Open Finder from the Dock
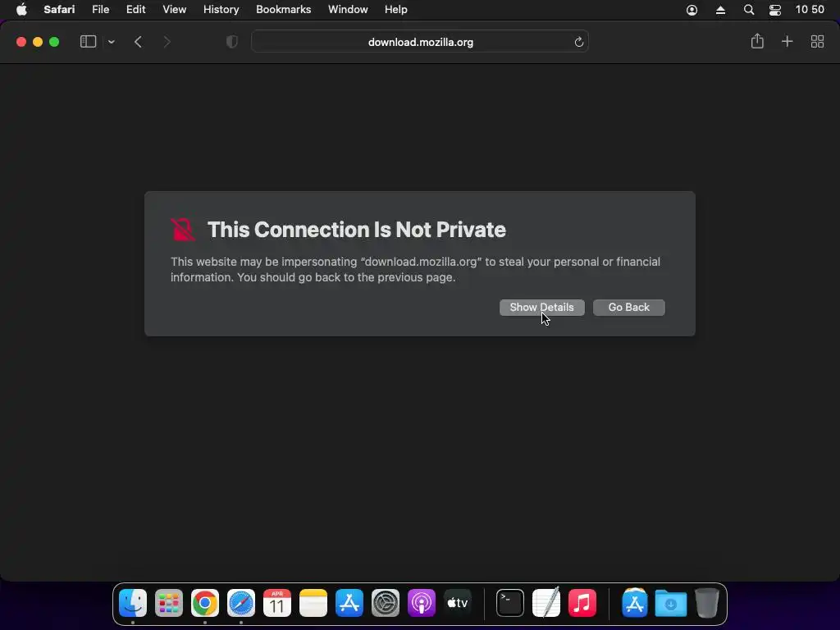 (133, 603)
